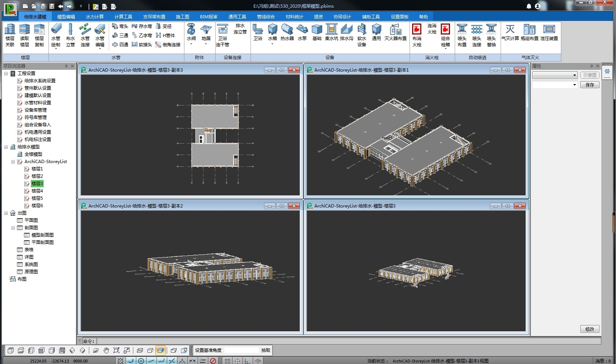Switch to the 水力计算 ribbon tab
Screen dimensions: 616x364
(94, 17)
